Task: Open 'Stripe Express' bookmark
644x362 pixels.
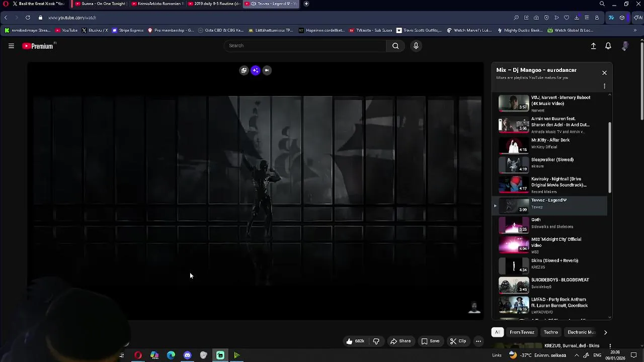Action: [x=128, y=30]
